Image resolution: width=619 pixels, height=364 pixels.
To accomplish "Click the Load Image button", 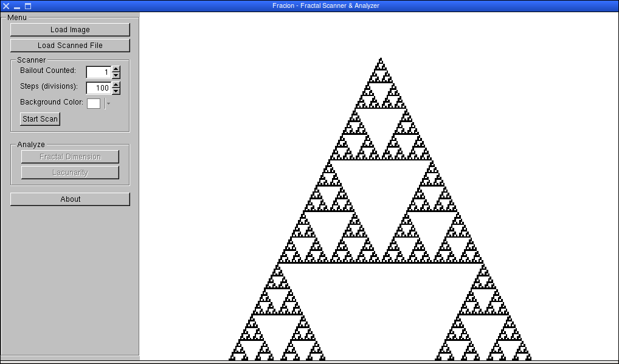I will pos(70,30).
